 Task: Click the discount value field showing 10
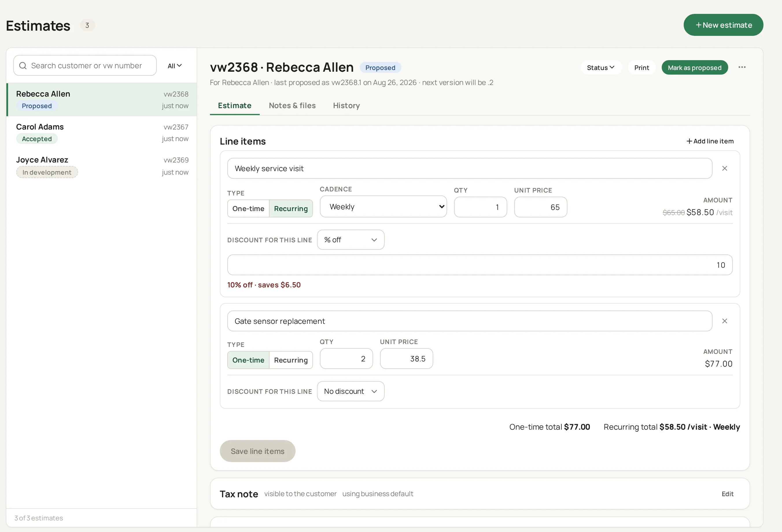click(x=480, y=265)
